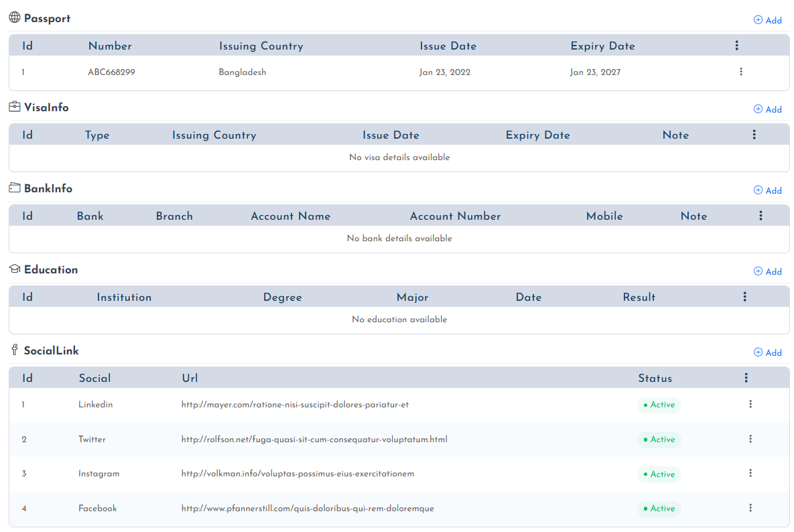
Task: Toggle the Active status of the Twitter link
Action: [x=659, y=440]
